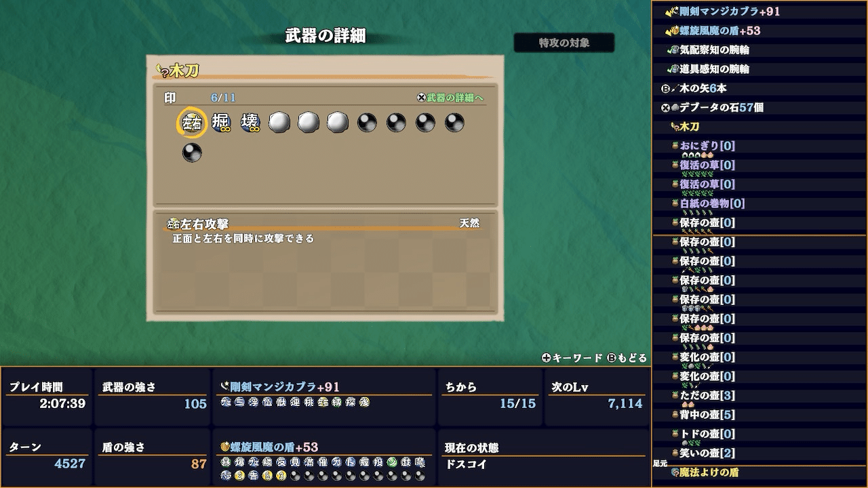The height and width of the screenshot is (488, 868).
Task: Select the 左右 seal icon with orange ring
Action: pyautogui.click(x=192, y=123)
